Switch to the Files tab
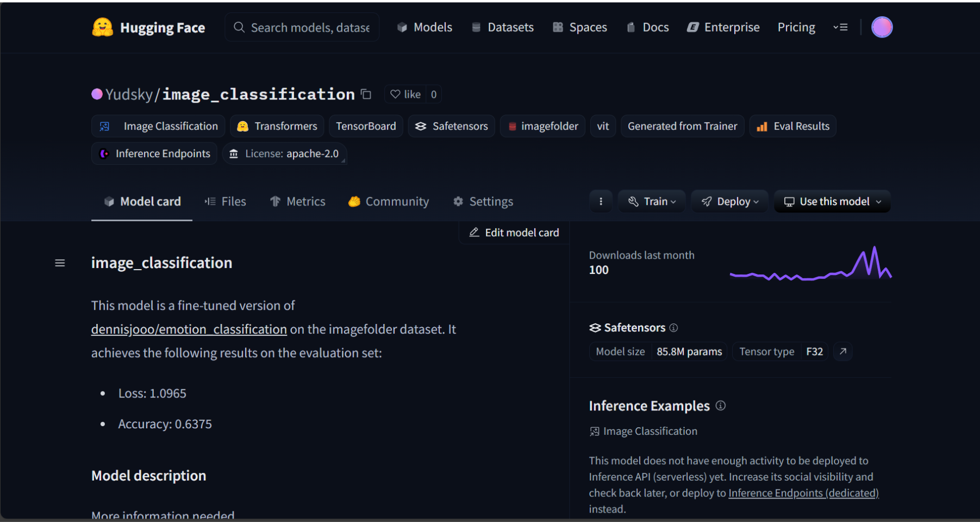Image resolution: width=980 pixels, height=524 pixels. pos(225,202)
